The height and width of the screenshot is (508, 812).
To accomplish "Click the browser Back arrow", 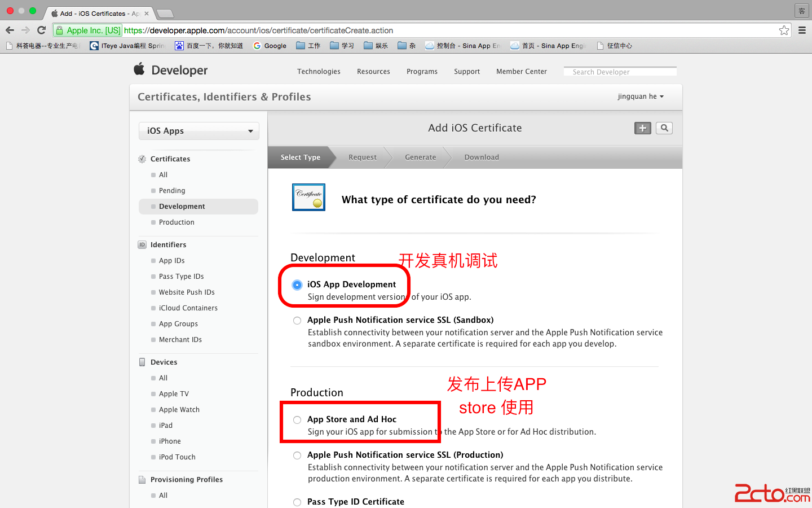I will (10, 30).
